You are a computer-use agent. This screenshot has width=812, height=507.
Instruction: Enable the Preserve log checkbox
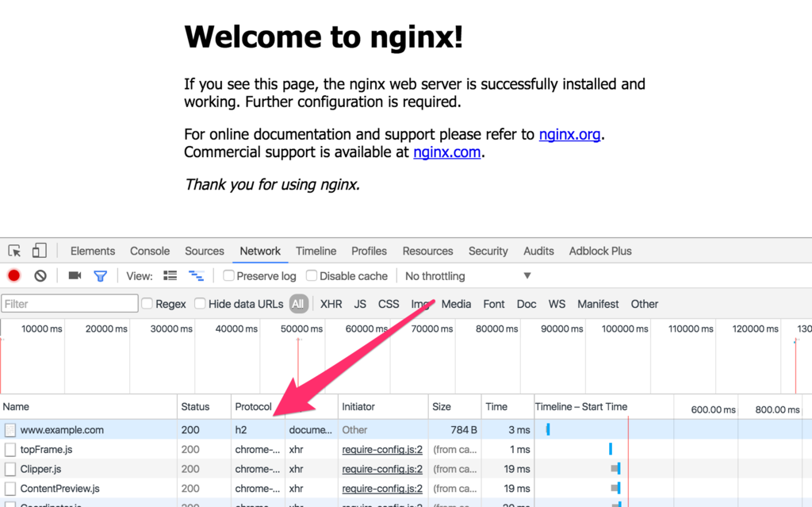pyautogui.click(x=228, y=275)
